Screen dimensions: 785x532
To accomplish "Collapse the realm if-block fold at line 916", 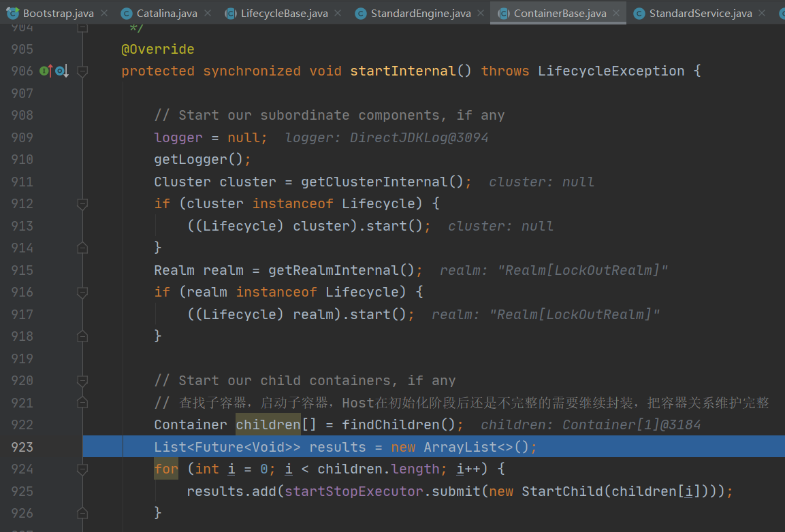I will point(82,292).
